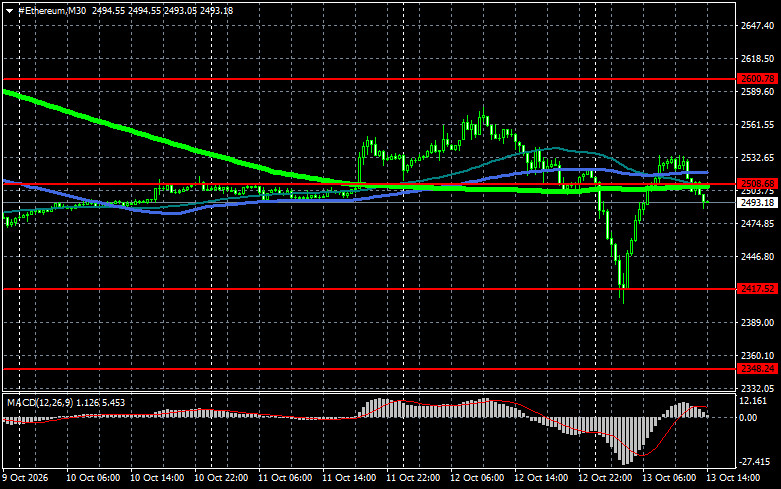The height and width of the screenshot is (489, 781).
Task: Click the white 2493.18 current price tag on the price axis
Action: (x=758, y=203)
